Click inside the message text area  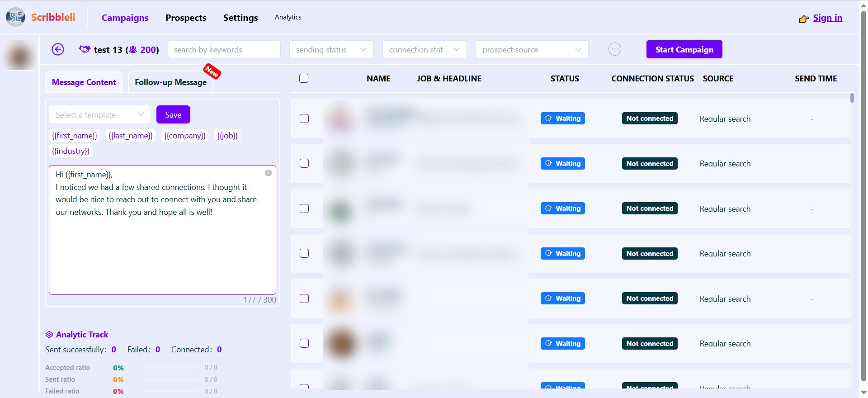coord(162,230)
